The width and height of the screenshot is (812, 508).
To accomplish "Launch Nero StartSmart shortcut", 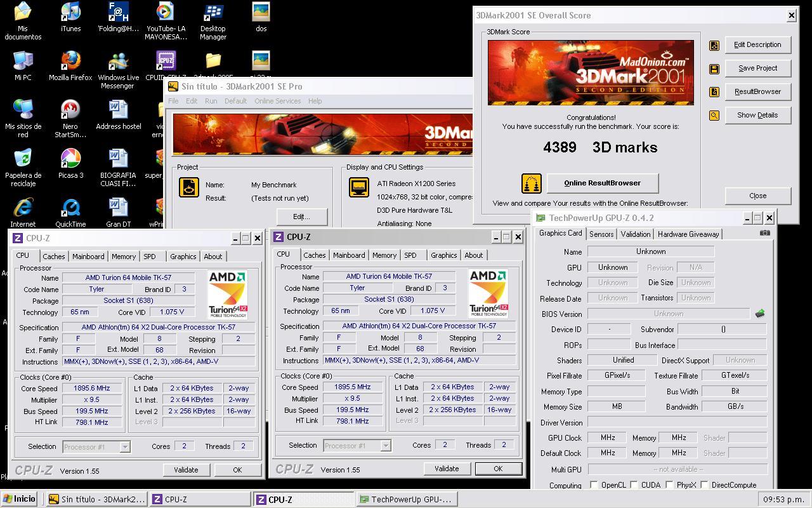I will 70,119.
